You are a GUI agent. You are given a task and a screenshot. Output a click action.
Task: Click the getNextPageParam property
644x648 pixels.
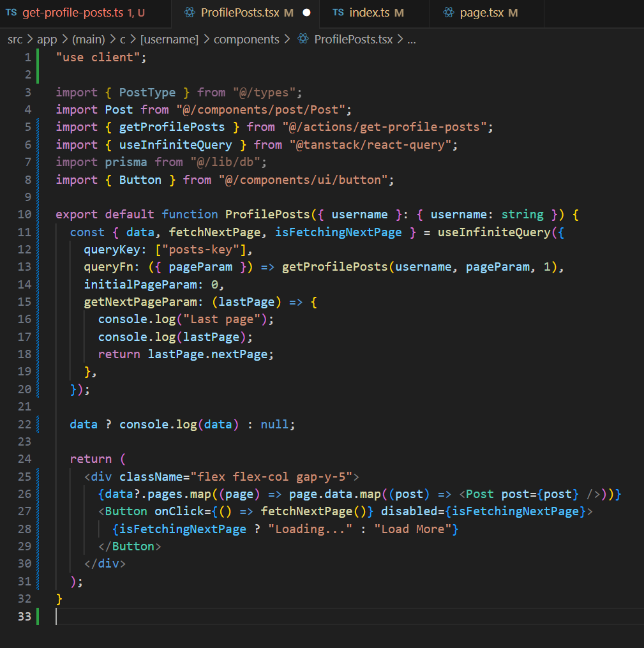140,302
